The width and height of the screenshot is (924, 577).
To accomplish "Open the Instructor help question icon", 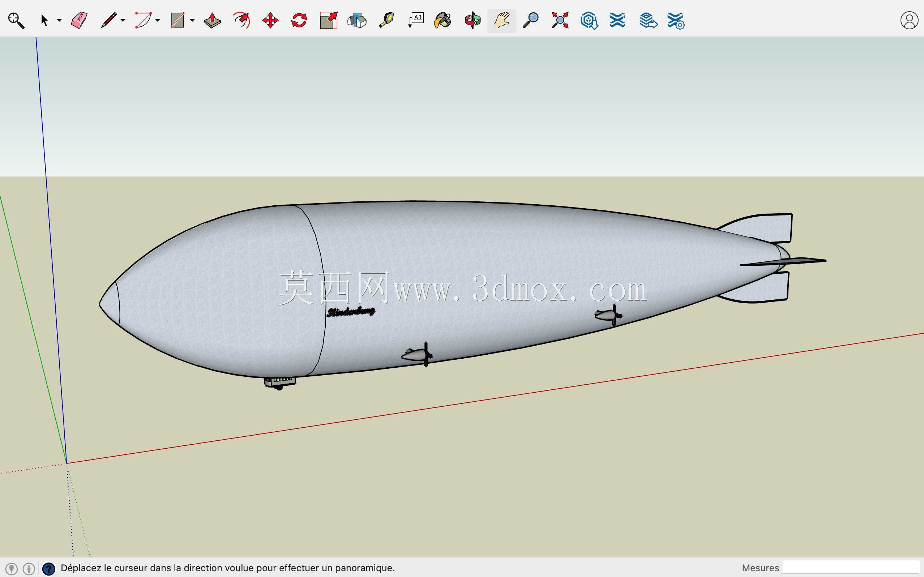I will point(48,569).
